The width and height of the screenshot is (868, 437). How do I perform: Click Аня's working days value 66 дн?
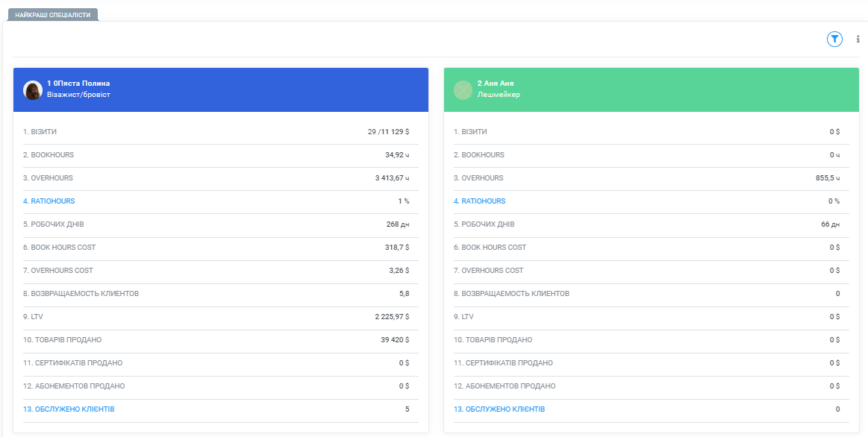tap(831, 224)
